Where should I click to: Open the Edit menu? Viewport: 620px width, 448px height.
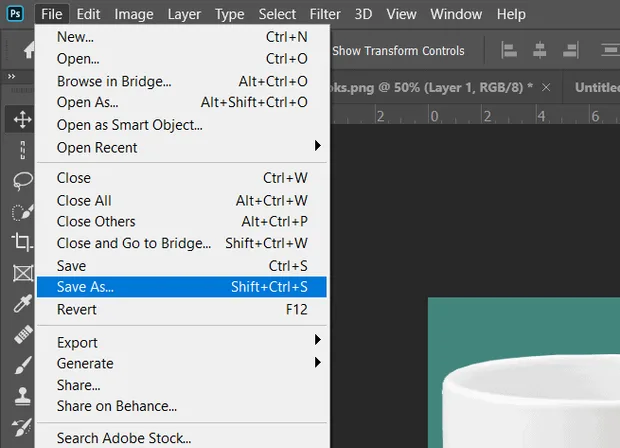click(x=88, y=14)
